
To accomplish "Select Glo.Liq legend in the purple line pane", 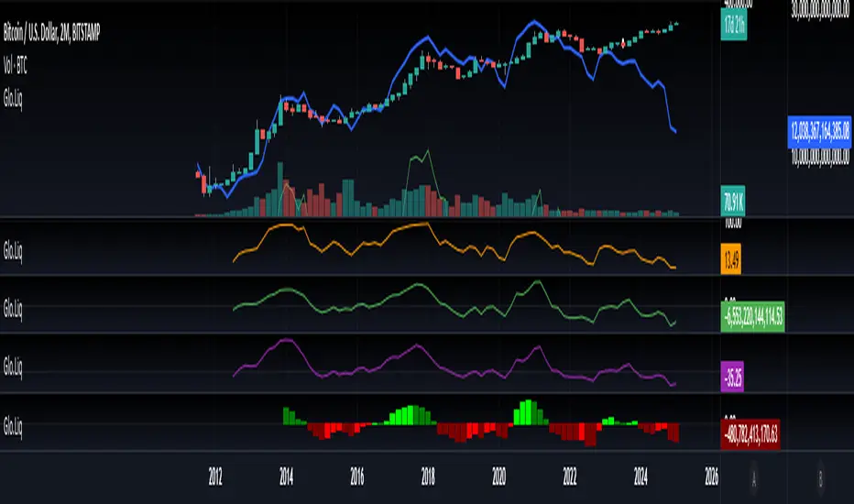I will [13, 367].
